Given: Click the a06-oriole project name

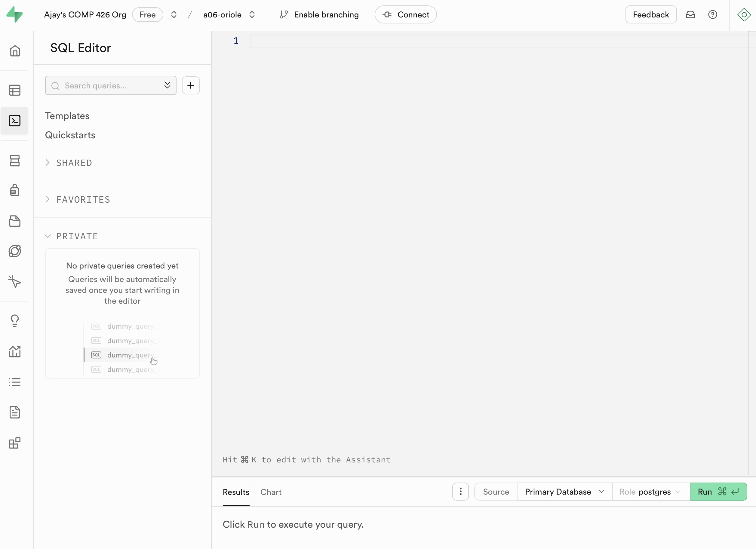Looking at the screenshot, I should [x=222, y=15].
